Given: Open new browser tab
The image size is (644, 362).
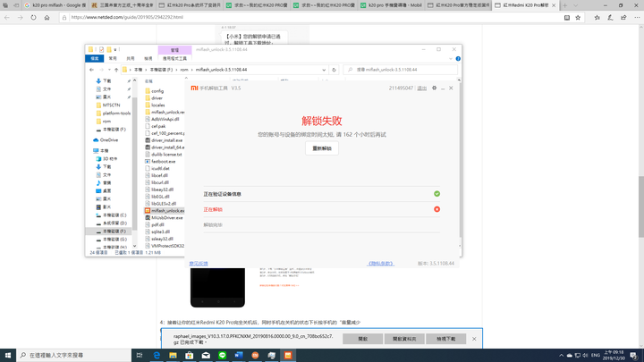Looking at the screenshot, I should 565,5.
